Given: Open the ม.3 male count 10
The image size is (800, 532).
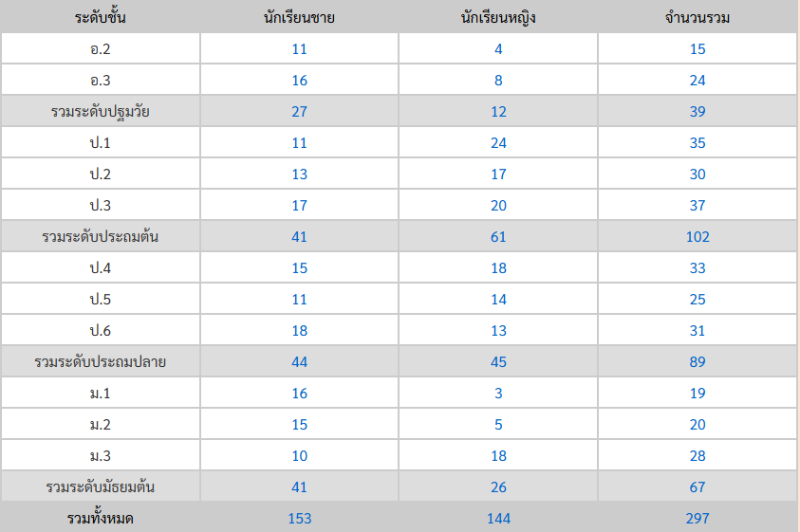Looking at the screenshot, I should coord(300,455).
